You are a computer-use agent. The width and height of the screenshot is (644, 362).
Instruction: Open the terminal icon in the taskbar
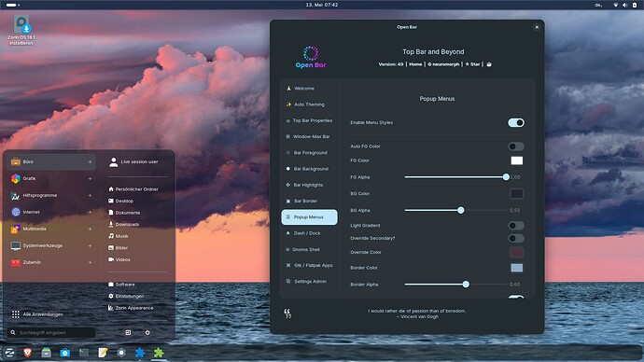84,352
